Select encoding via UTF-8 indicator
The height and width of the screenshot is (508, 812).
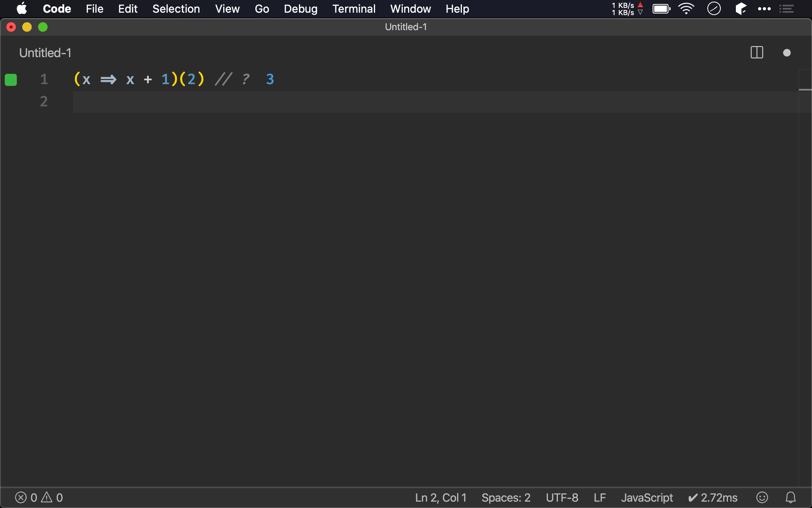click(562, 497)
